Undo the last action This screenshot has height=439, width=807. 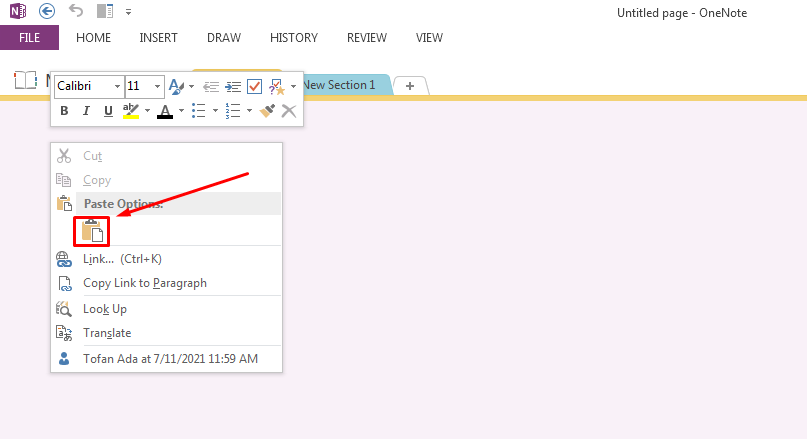pos(76,10)
